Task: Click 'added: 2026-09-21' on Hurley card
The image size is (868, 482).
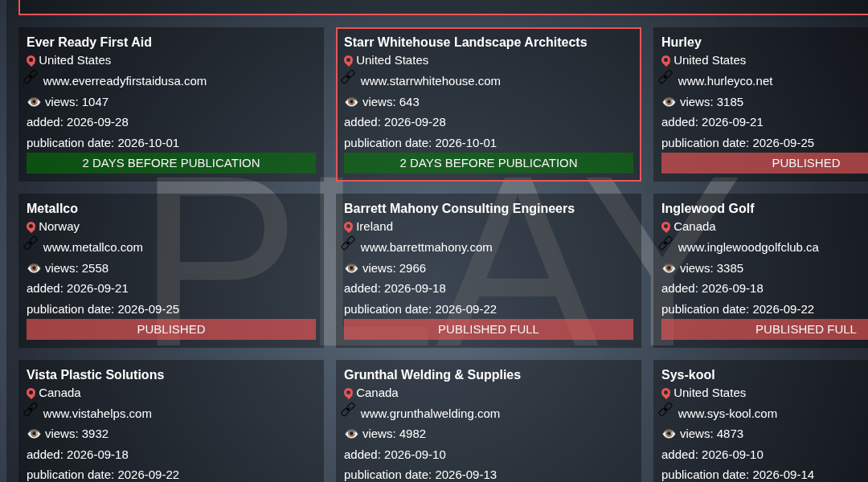Action: (x=712, y=122)
